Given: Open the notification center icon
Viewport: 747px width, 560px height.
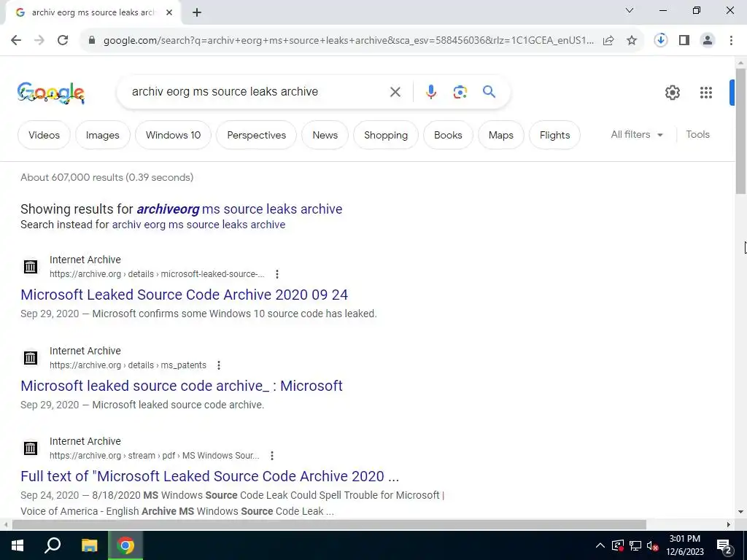Looking at the screenshot, I should 724,546.
